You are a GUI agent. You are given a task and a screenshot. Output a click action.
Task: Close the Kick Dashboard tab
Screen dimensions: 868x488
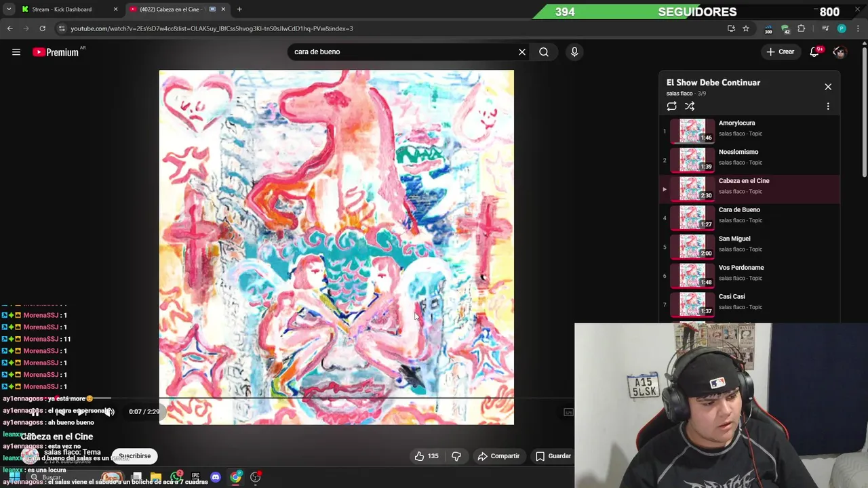(115, 9)
